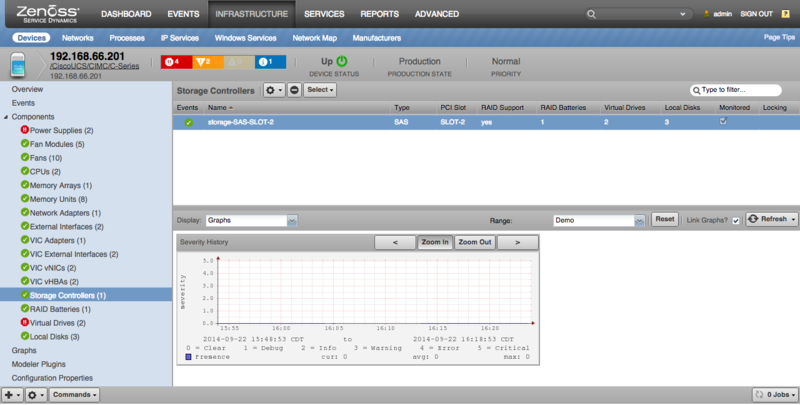The height and width of the screenshot is (405, 800).
Task: Open the Refresh button dropdown arrow
Action: [793, 219]
